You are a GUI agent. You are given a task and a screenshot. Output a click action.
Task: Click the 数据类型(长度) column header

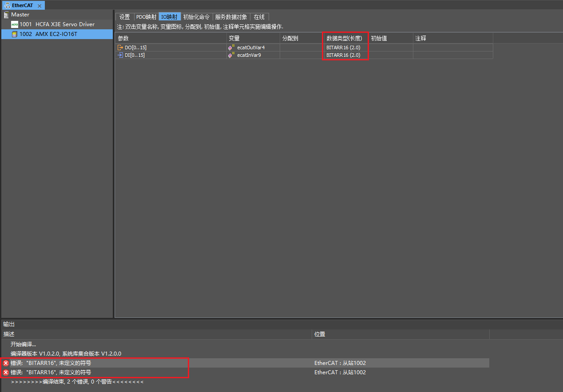(x=345, y=38)
